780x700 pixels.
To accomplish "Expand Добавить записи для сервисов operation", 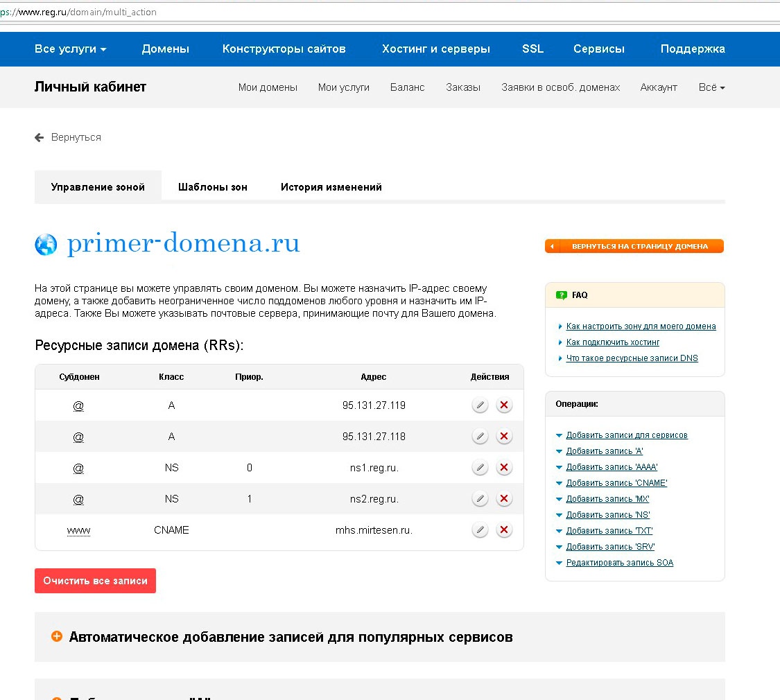I will (x=627, y=435).
